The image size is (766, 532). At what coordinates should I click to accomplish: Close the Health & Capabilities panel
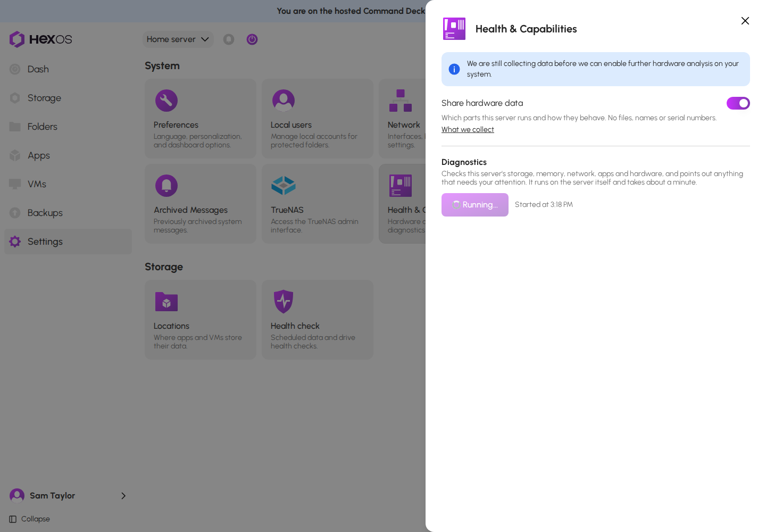(x=745, y=21)
